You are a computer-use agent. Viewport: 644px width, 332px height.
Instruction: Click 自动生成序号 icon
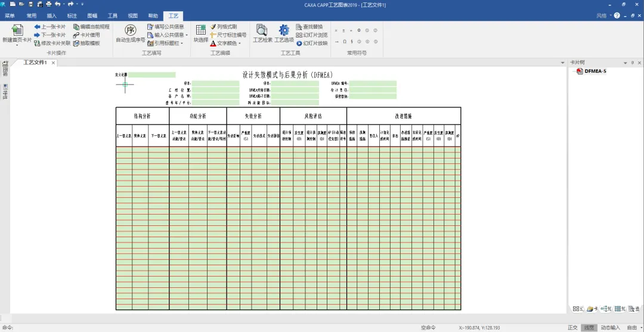click(x=130, y=30)
